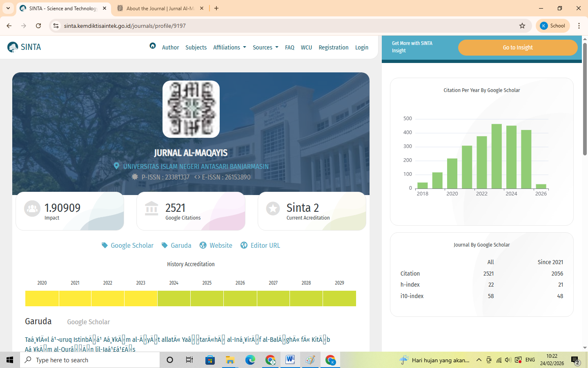
Task: Go to Registration page
Action: (x=334, y=47)
